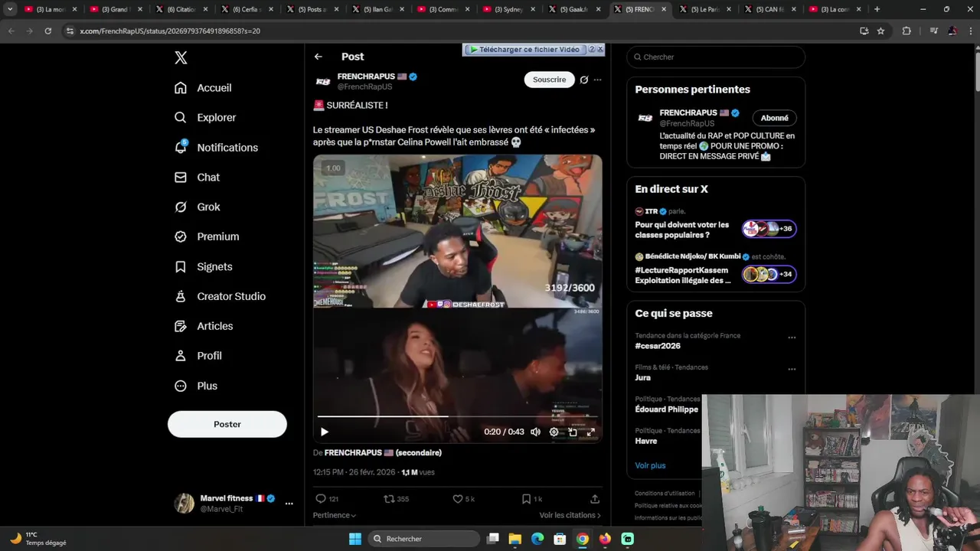Bookmark the post with 1 k
This screenshot has width=980, height=551.
(x=531, y=499)
